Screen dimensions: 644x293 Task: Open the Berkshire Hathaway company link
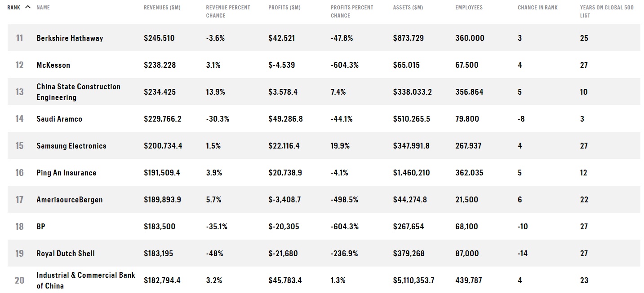point(70,38)
